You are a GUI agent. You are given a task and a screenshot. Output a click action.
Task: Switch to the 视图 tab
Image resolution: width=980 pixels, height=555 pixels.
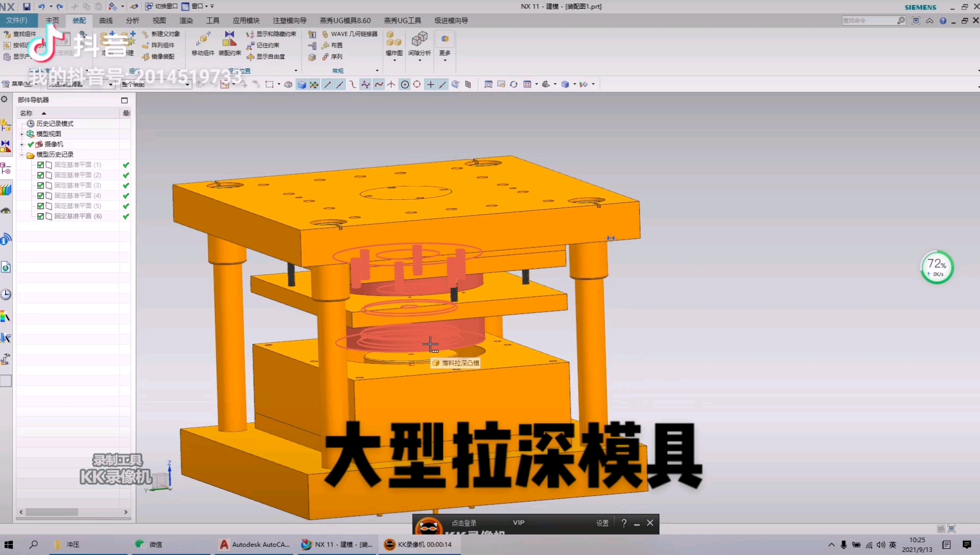coord(159,20)
